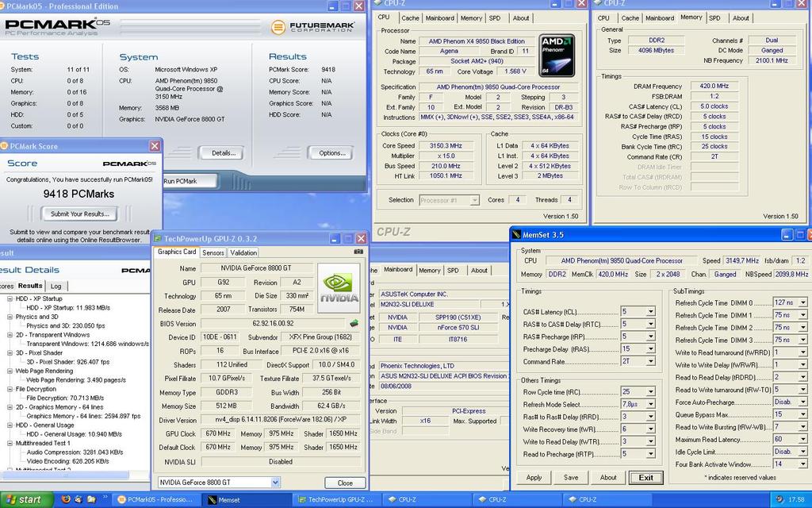Open the Refresh Mode Select dropdown

651,404
